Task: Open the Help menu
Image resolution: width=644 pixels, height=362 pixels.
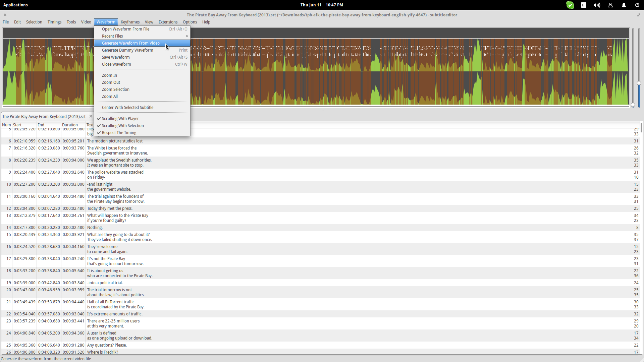Action: click(206, 22)
